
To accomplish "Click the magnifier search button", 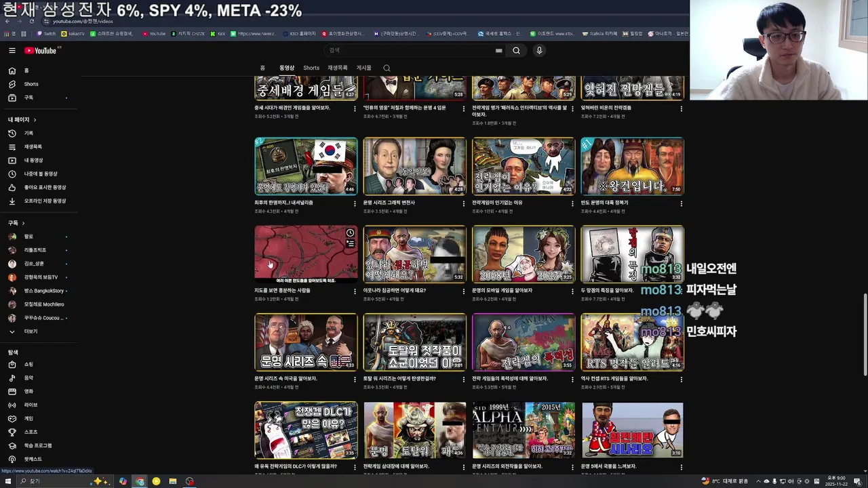I will pyautogui.click(x=516, y=50).
